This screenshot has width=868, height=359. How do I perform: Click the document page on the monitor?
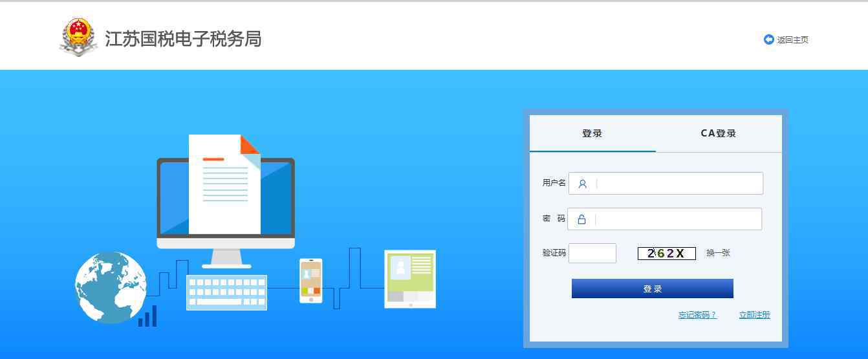(x=224, y=184)
